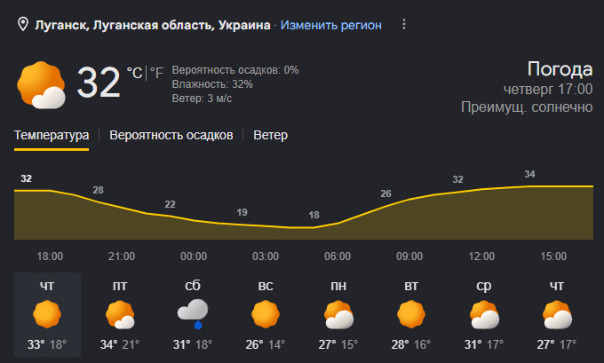Select the last чт forecast day
This screenshot has width=604, height=363.
(x=557, y=314)
